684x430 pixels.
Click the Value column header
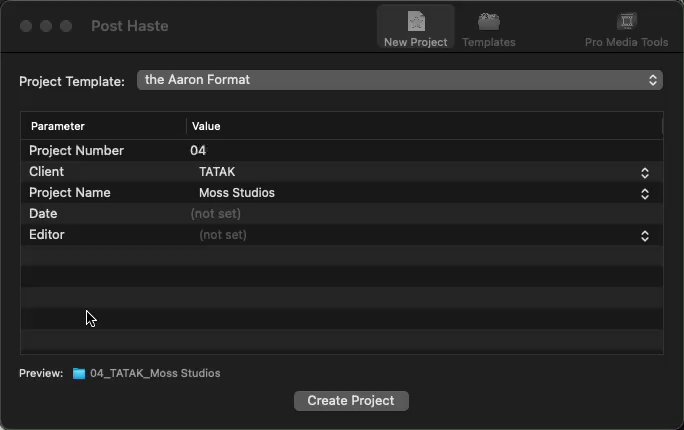pos(206,126)
